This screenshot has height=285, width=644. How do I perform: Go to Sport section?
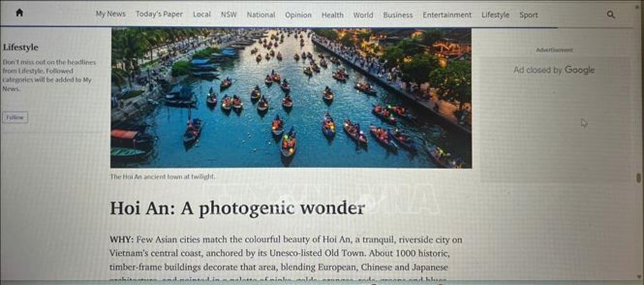coord(528,14)
